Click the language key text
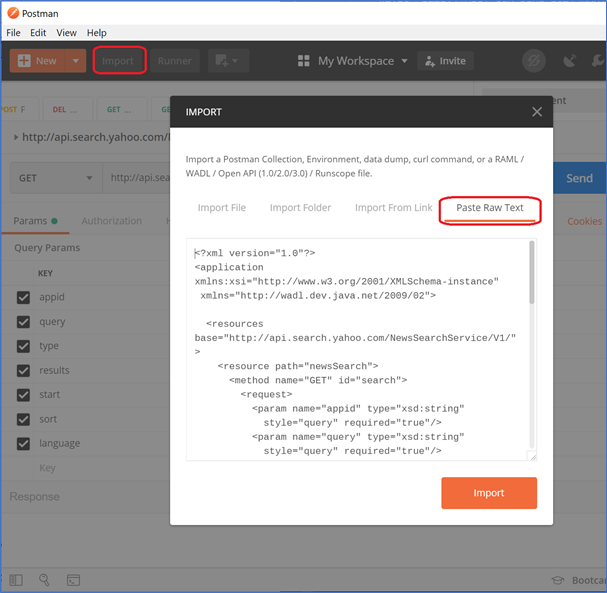The width and height of the screenshot is (607, 593). pos(59,444)
